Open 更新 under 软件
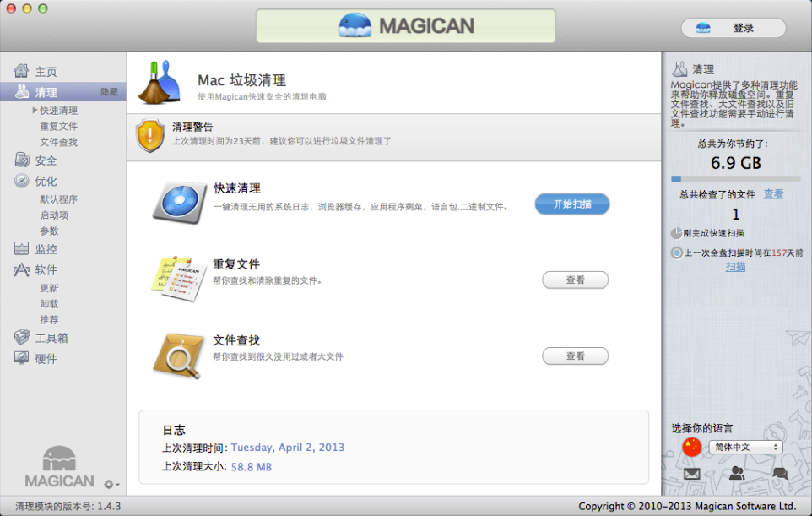Viewport: 812px width, 516px height. 49,288
